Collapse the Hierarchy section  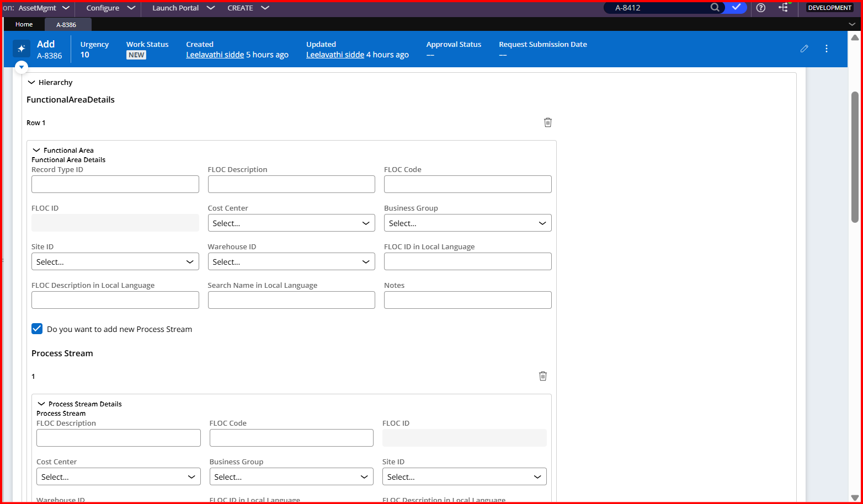click(31, 82)
